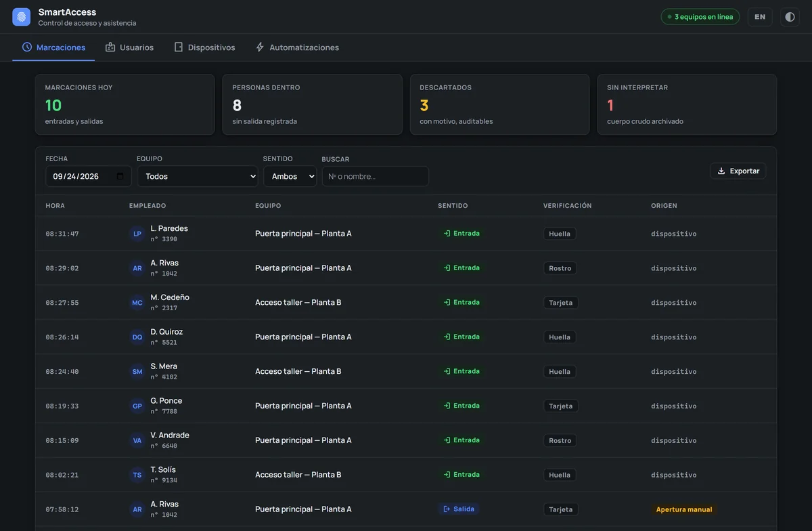
Task: Click the DQ avatar for D. Quiroz
Action: [x=137, y=337]
